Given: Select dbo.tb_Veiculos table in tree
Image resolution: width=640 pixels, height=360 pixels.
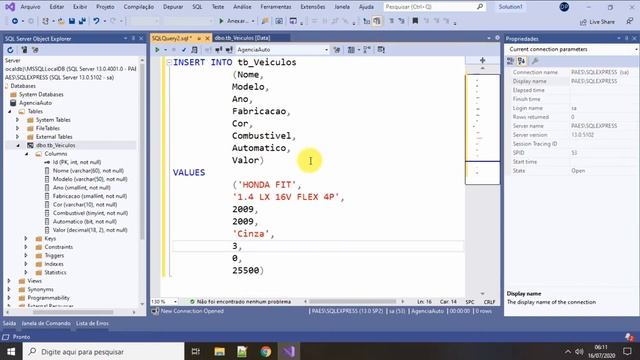Looking at the screenshot, I should [x=56, y=145].
